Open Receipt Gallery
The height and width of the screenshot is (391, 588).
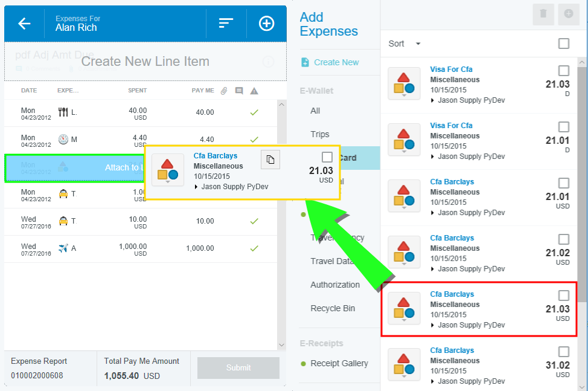pyautogui.click(x=339, y=363)
